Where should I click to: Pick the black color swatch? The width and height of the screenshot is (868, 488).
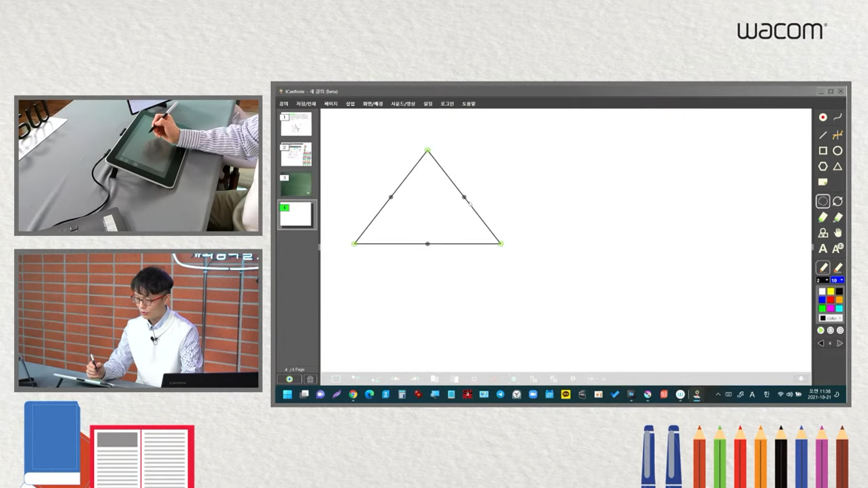pos(839,291)
